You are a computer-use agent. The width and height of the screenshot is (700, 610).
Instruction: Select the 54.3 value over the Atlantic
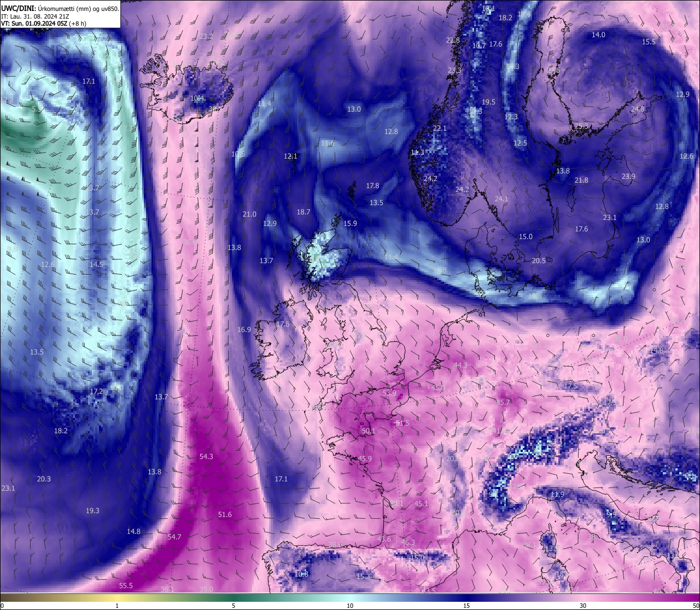tap(206, 456)
